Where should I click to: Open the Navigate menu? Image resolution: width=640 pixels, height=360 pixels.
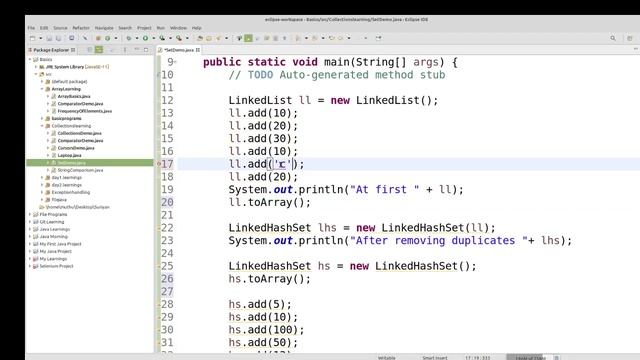(104, 28)
